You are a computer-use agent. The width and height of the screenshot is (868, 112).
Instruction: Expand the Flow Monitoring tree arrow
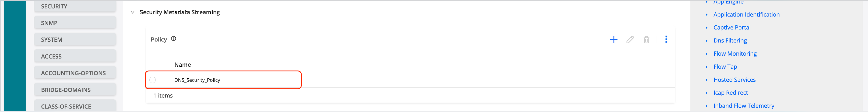[x=707, y=54]
